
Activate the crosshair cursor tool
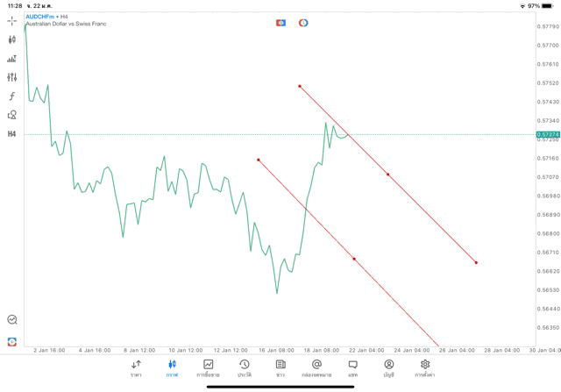click(12, 20)
